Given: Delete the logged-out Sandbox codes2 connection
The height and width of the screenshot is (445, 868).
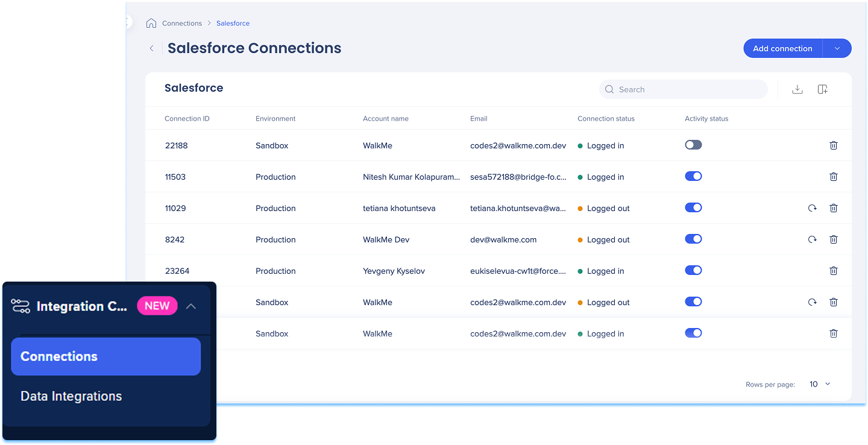Looking at the screenshot, I should tap(834, 302).
